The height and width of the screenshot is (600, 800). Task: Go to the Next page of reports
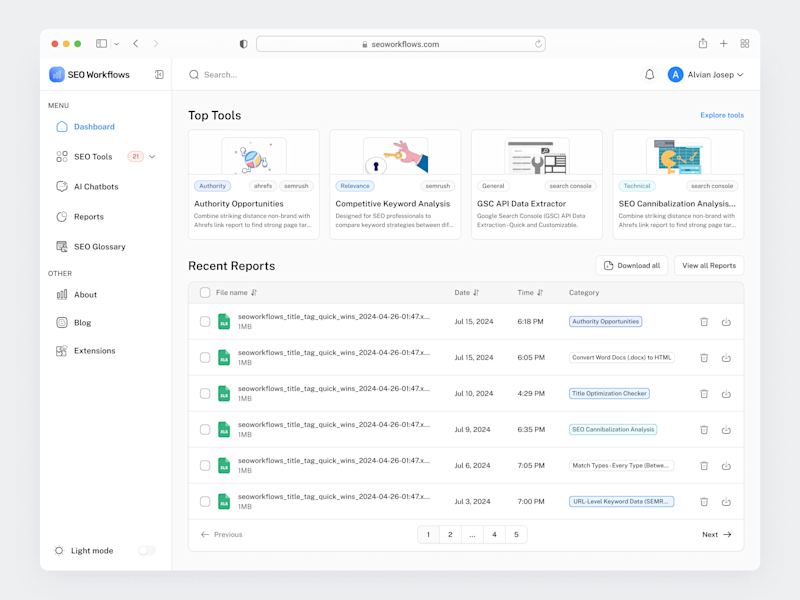(717, 534)
